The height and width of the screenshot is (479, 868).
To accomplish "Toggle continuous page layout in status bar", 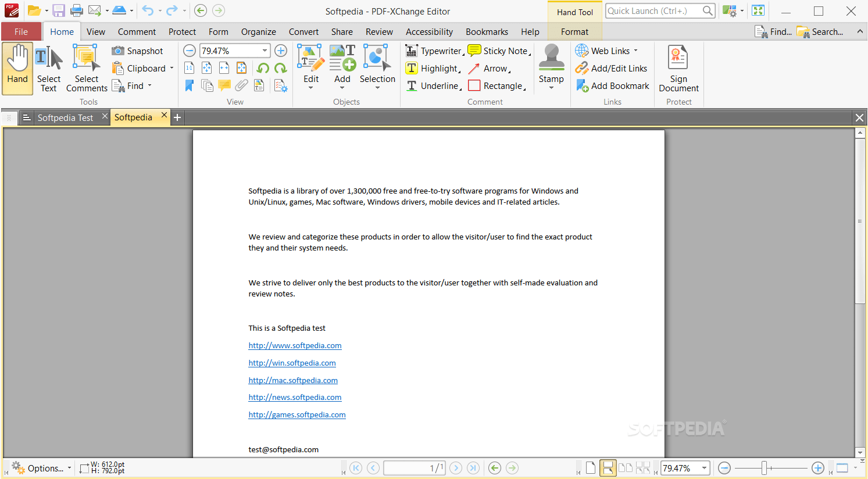I will click(x=608, y=468).
